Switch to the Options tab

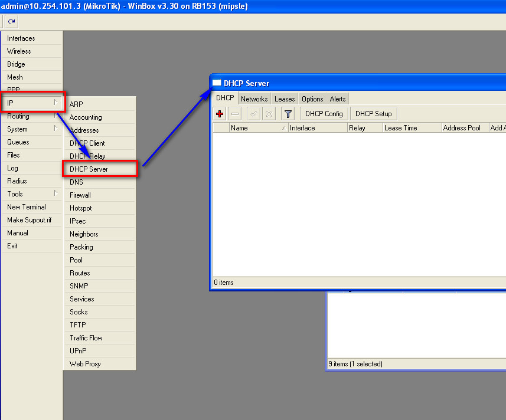tap(312, 99)
